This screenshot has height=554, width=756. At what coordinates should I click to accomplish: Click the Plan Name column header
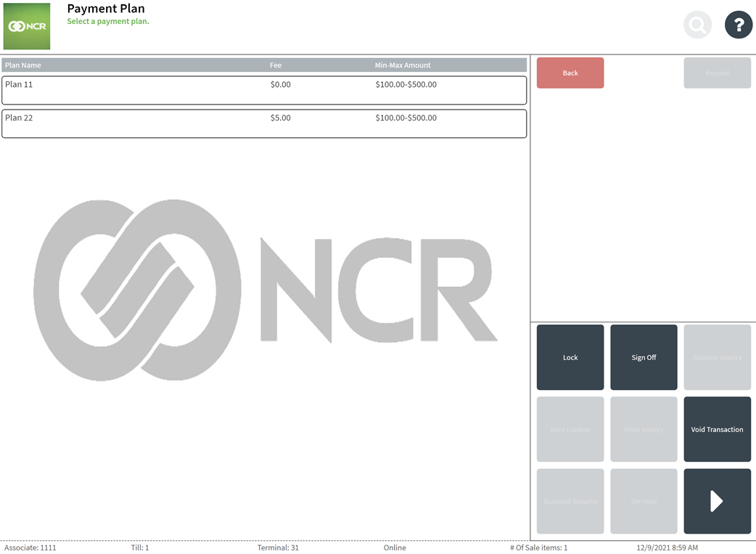(x=23, y=65)
